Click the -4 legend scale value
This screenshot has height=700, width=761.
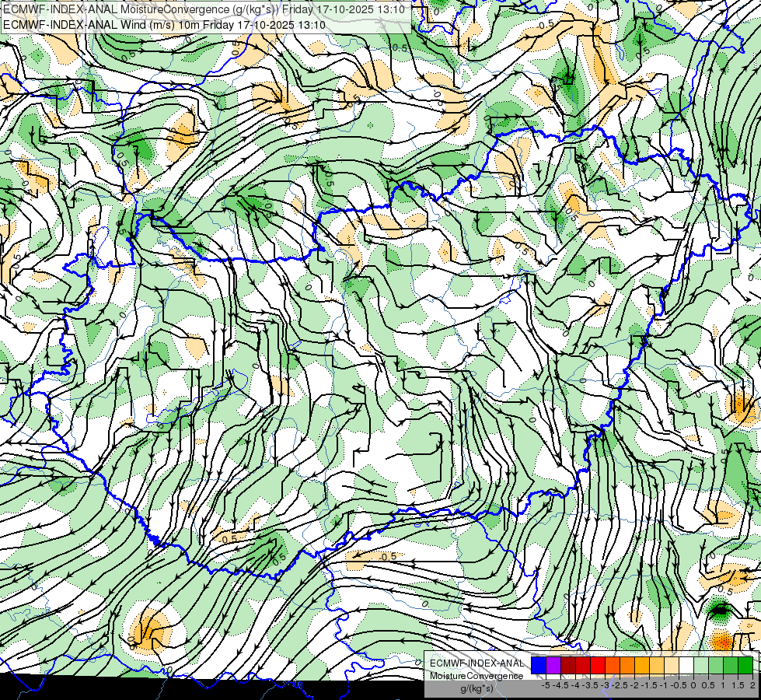click(575, 685)
